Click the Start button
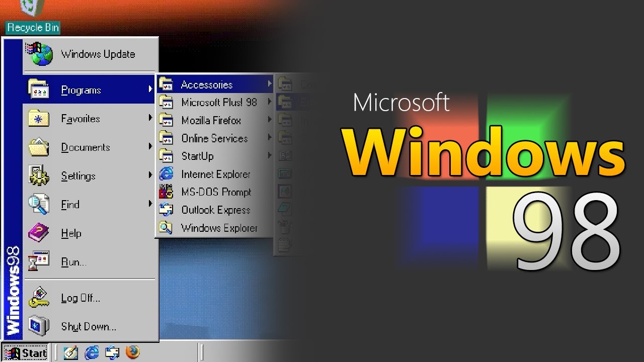 (x=25, y=353)
